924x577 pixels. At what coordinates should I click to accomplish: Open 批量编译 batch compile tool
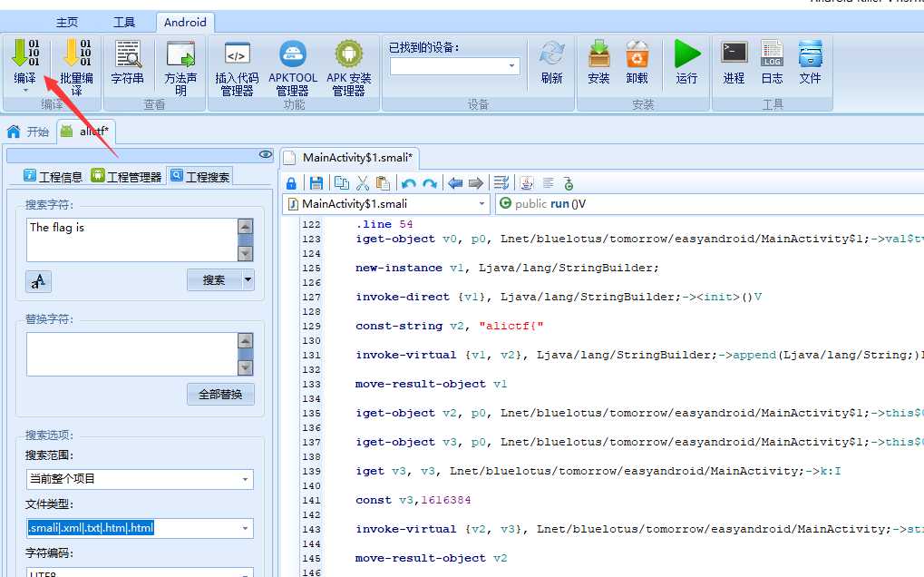coord(76,67)
